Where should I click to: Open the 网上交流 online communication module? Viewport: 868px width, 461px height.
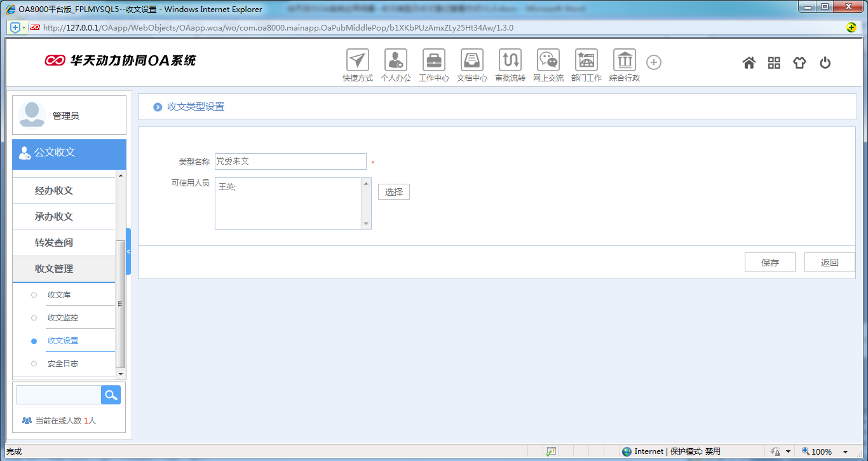(x=548, y=62)
